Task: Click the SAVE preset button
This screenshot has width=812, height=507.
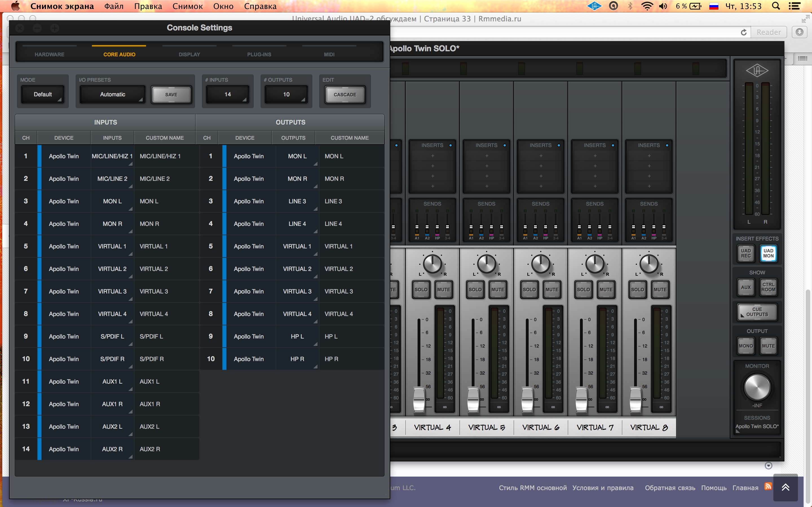Action: 171,95
